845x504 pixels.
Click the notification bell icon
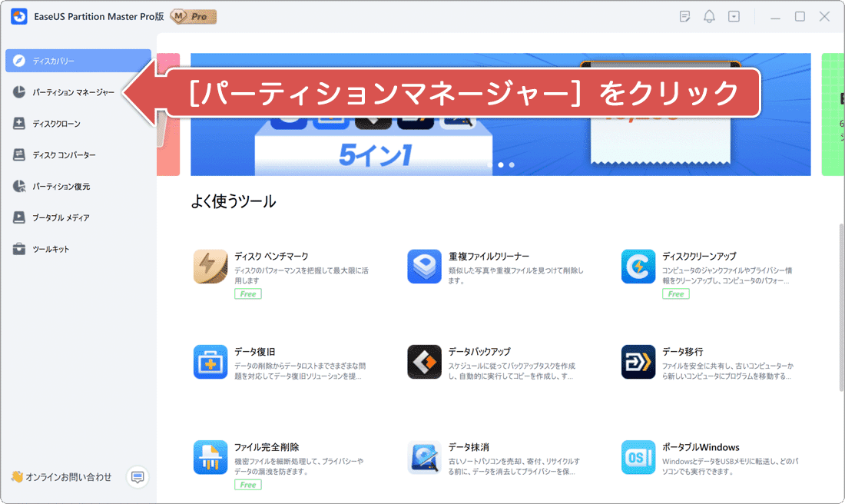point(709,15)
